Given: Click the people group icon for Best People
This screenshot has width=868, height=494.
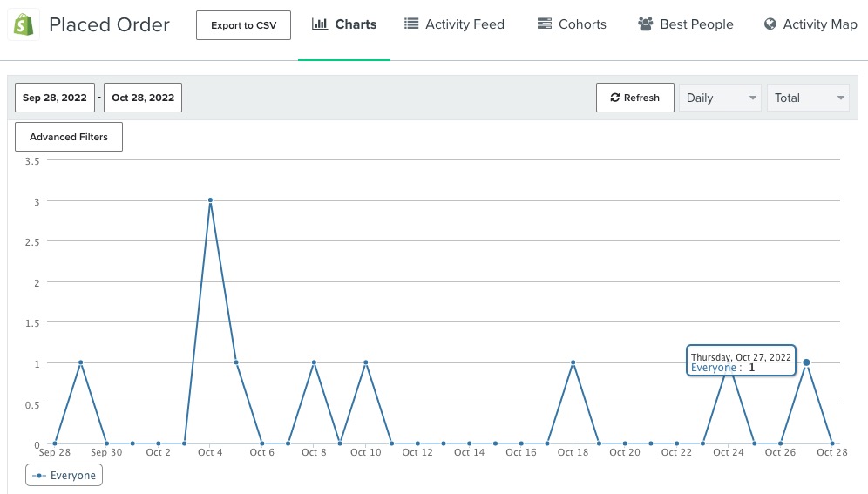Looking at the screenshot, I should coord(646,24).
